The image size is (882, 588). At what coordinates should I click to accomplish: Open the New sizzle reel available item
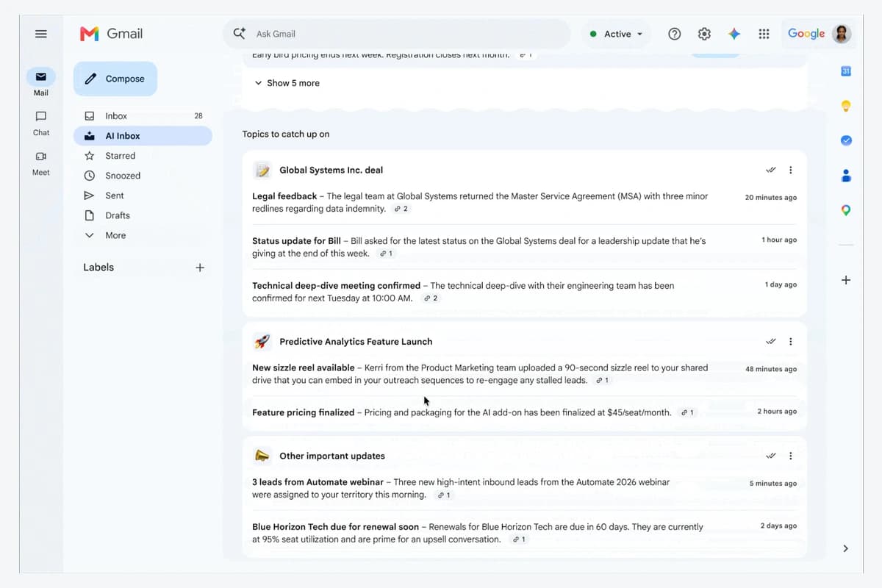524,374
